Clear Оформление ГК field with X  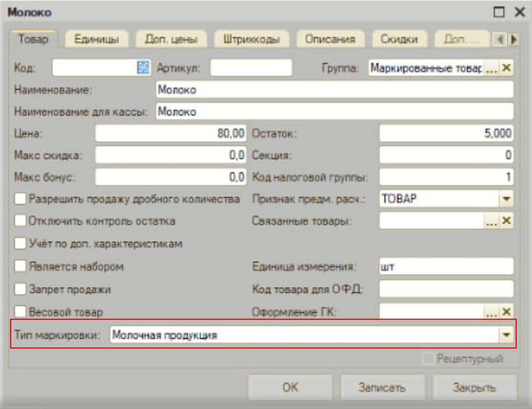[506, 312]
